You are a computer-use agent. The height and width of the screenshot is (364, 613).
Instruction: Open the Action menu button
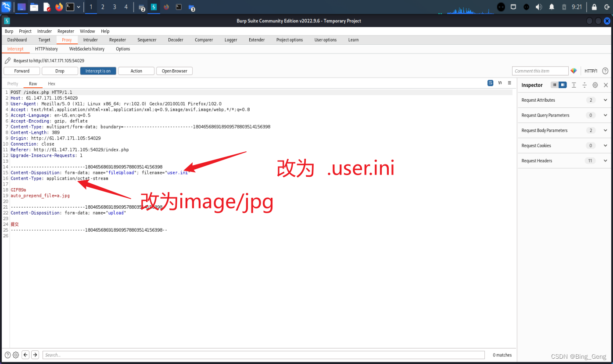click(x=136, y=71)
